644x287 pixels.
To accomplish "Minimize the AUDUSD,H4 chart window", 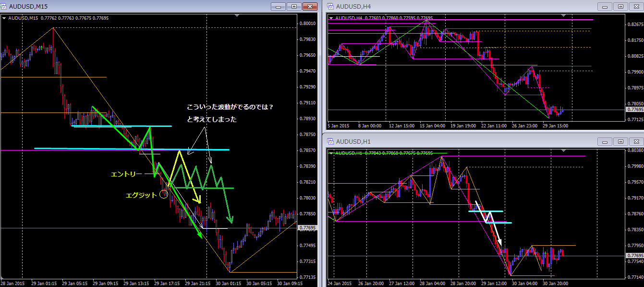I will click(605, 7).
